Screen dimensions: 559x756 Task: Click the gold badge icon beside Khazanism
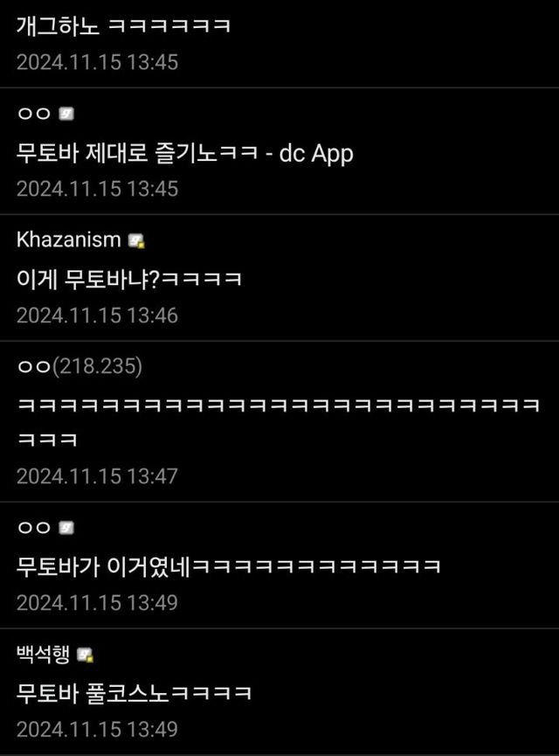click(x=137, y=240)
